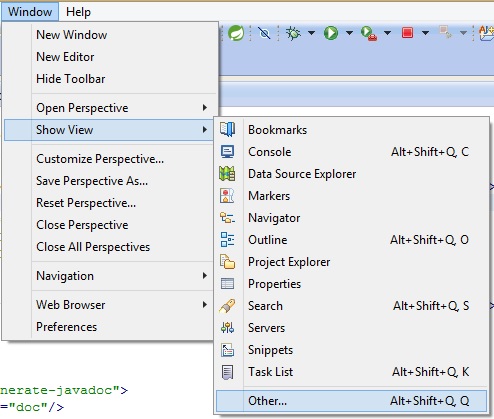Open the Run dropdown arrow
494x419 pixels.
pyautogui.click(x=349, y=33)
